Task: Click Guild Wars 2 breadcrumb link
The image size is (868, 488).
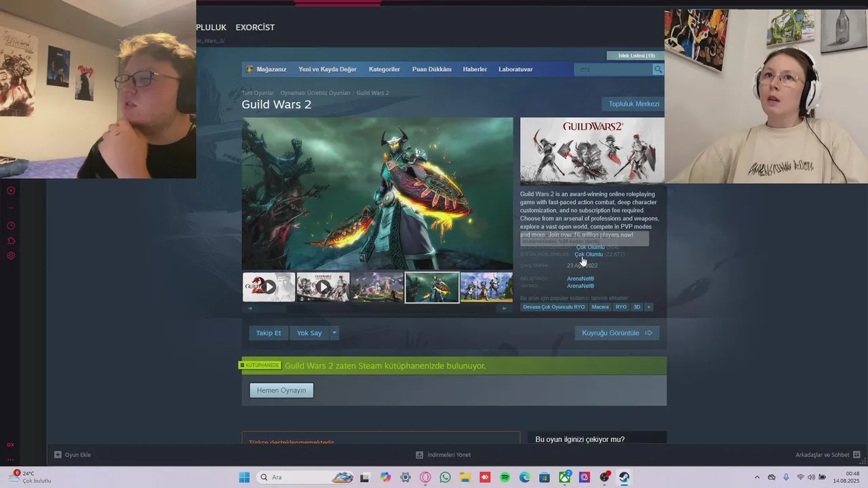Action: 372,93
